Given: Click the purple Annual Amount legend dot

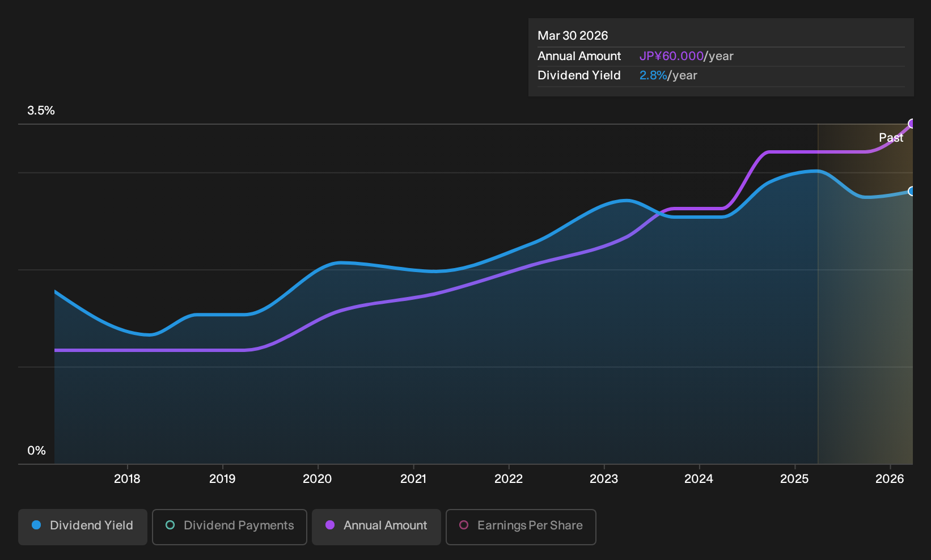Looking at the screenshot, I should (330, 525).
